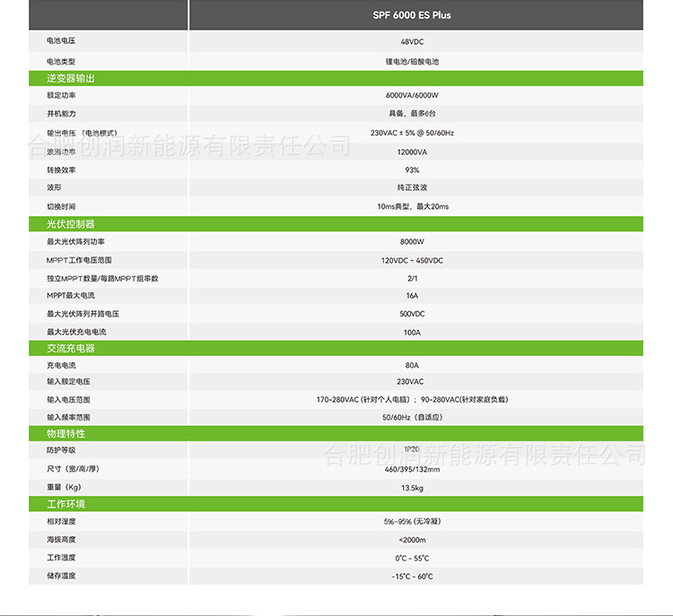Select the 尺寸（宽/高/厚）label
The height and width of the screenshot is (616, 673).
pos(74,469)
